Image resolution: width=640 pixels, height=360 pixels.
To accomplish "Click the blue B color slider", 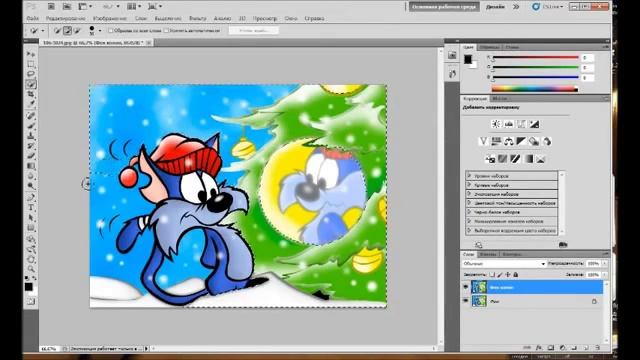I will click(x=536, y=77).
